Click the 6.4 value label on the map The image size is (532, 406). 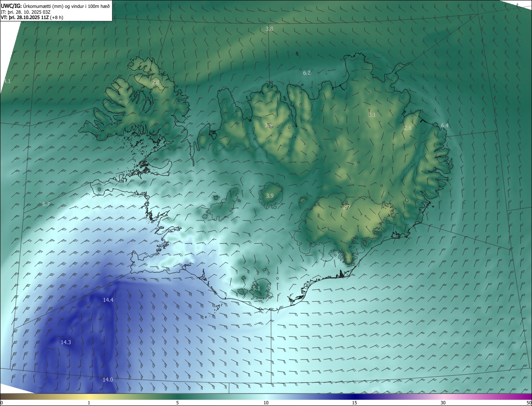coord(445,126)
